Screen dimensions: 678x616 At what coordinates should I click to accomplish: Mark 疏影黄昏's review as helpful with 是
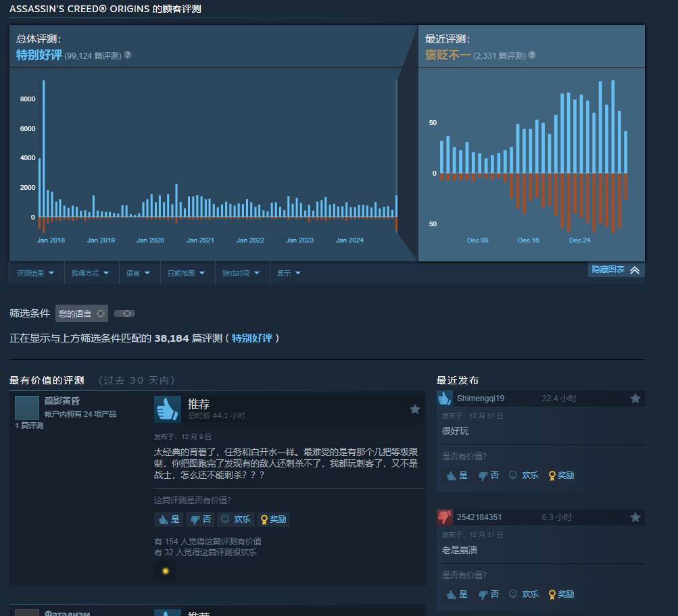click(168, 519)
